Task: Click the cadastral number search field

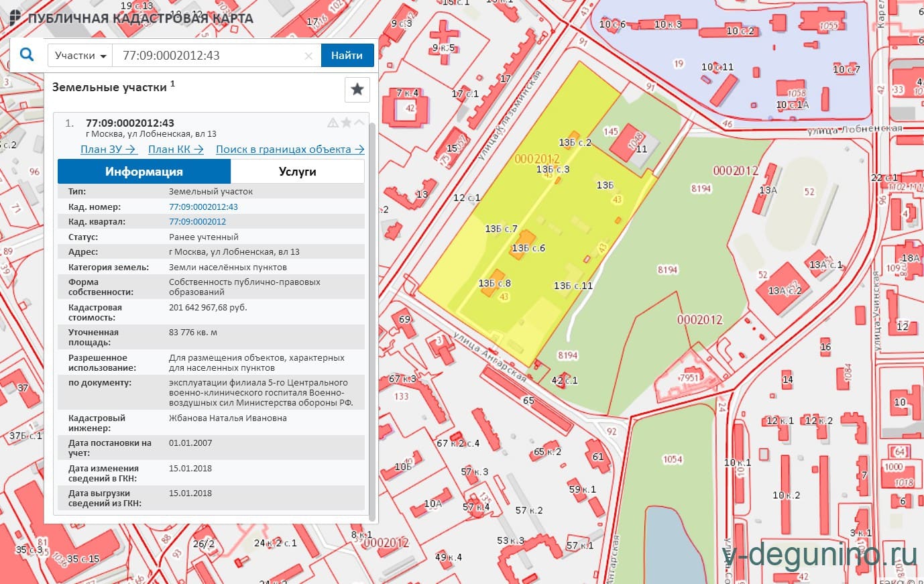Action: coord(208,56)
